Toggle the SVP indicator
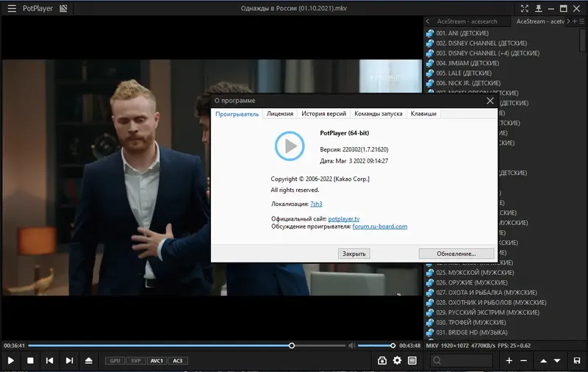 click(136, 361)
